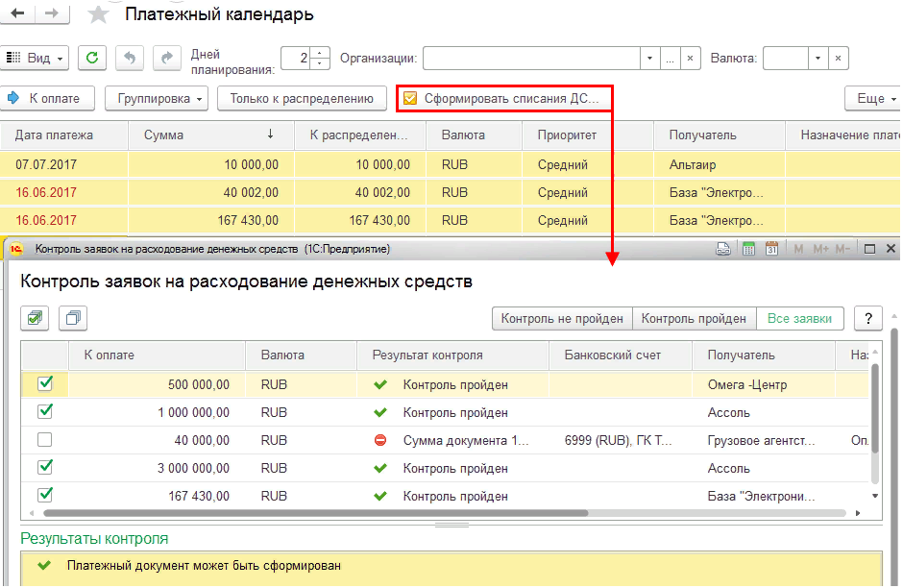Screen dimensions: 903x588
Task: Click the green Refresh icon in toolbar
Action: pos(92,59)
